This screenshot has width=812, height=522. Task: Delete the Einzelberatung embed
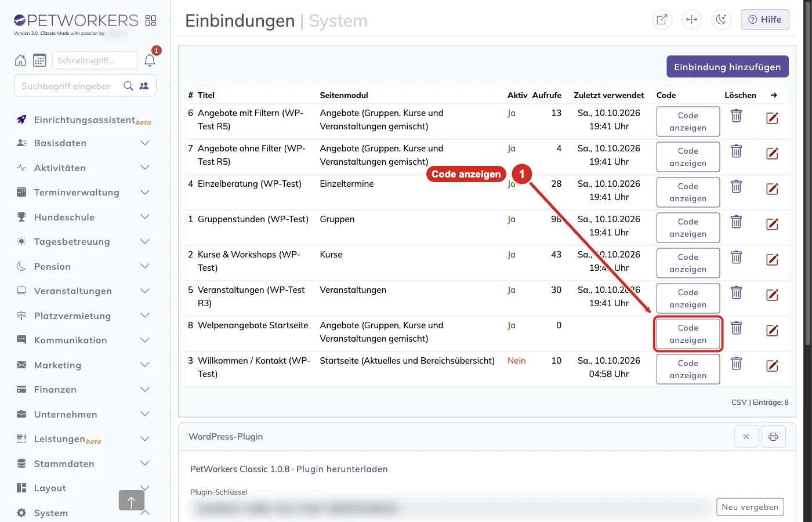(736, 187)
